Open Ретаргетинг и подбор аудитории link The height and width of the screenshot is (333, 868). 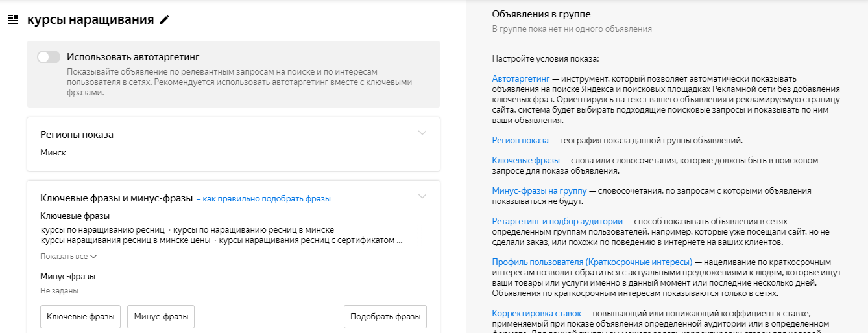(x=557, y=221)
